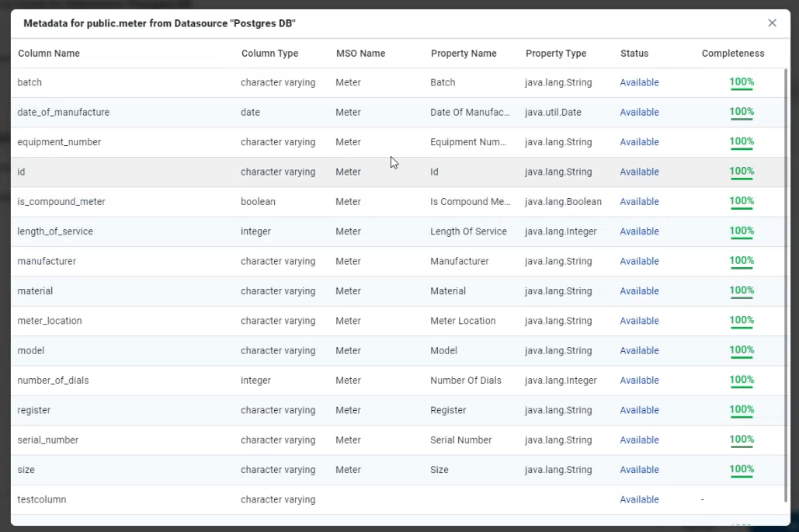Click the Available status for batch
The image size is (799, 532).
click(639, 82)
